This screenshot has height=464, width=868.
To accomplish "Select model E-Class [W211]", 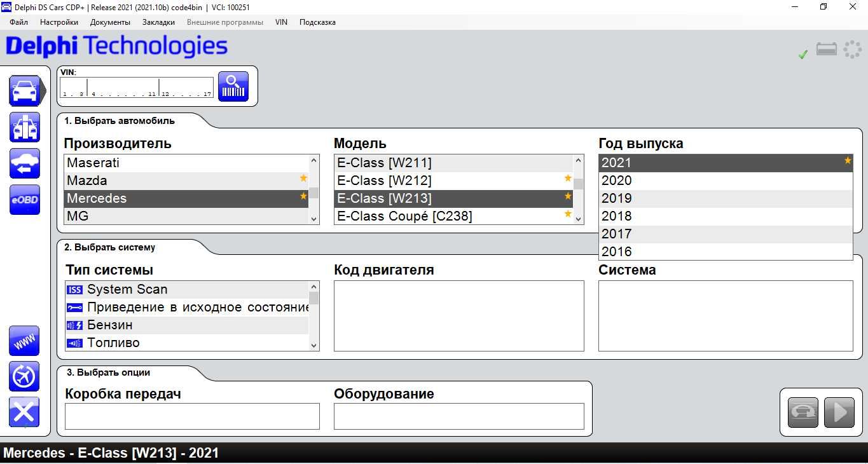I will 453,163.
